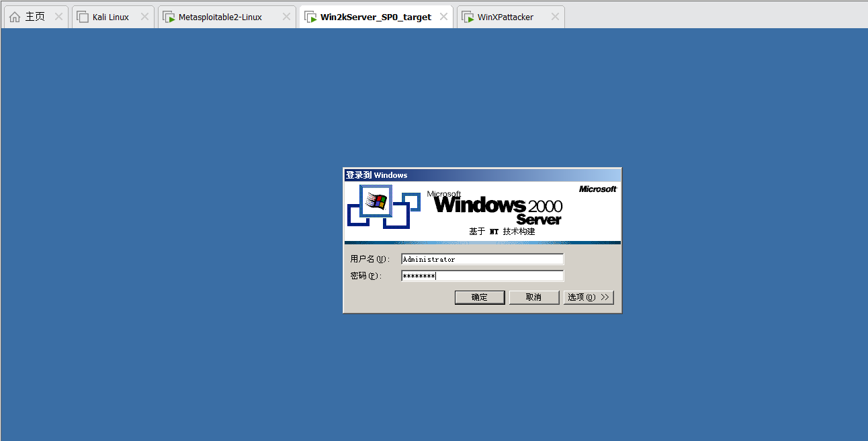This screenshot has width=868, height=441.
Task: Expand login options with 选项 button
Action: tap(589, 297)
